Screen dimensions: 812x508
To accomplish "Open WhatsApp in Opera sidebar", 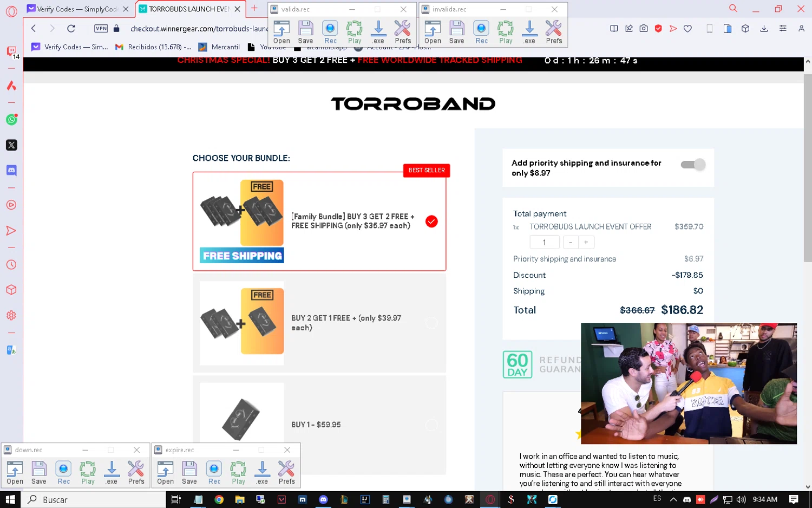I will pos(11,120).
